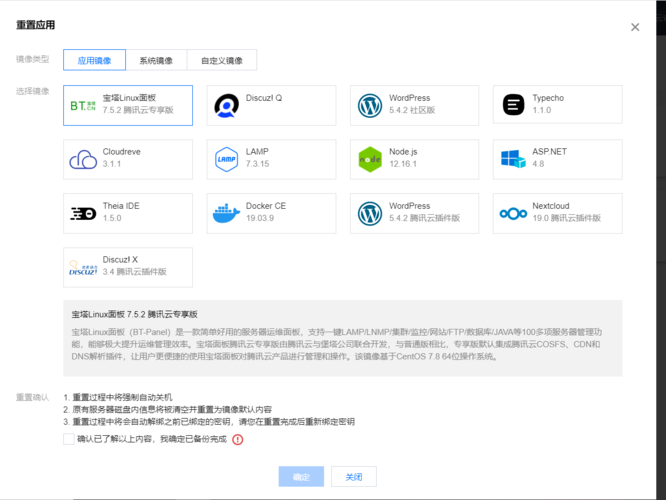The image size is (666, 500).
Task: Click the ASP.NET Windows icon
Action: tap(513, 159)
